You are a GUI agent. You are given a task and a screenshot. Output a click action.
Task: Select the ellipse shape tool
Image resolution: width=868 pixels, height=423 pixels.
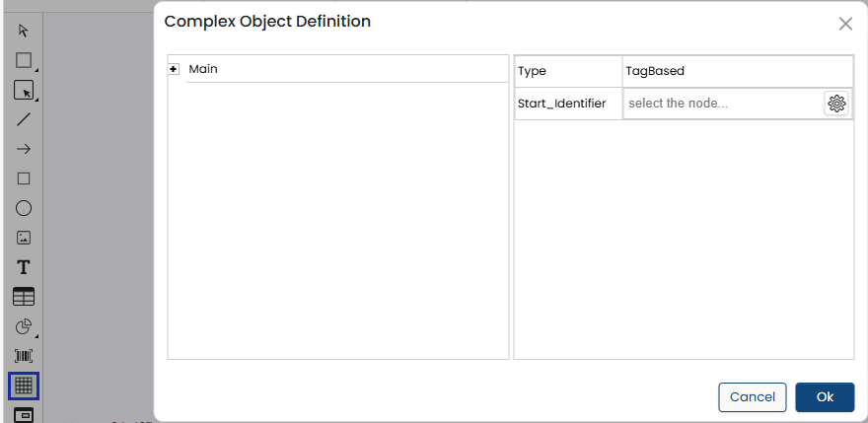(x=24, y=208)
